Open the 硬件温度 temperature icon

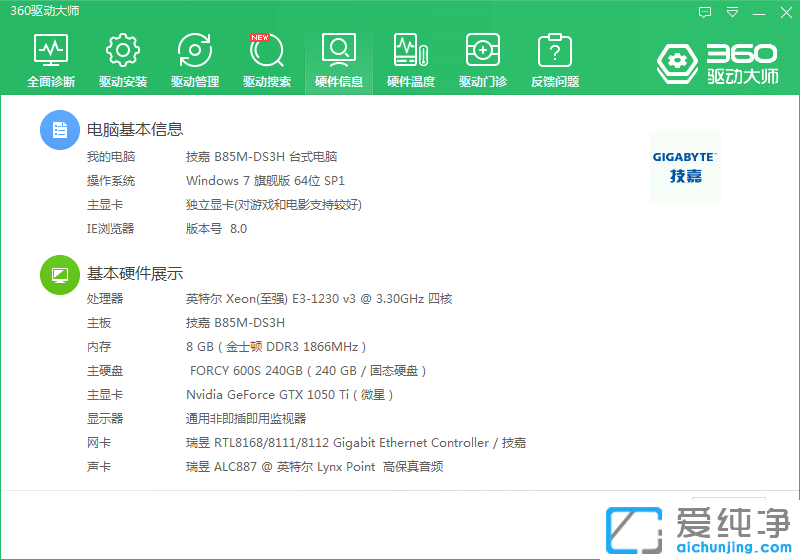(x=411, y=50)
